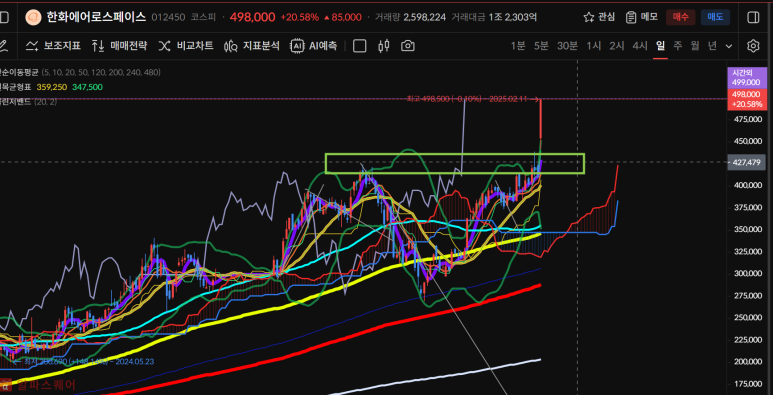
Task: Open 비교차트 comparison chart
Action: point(185,46)
